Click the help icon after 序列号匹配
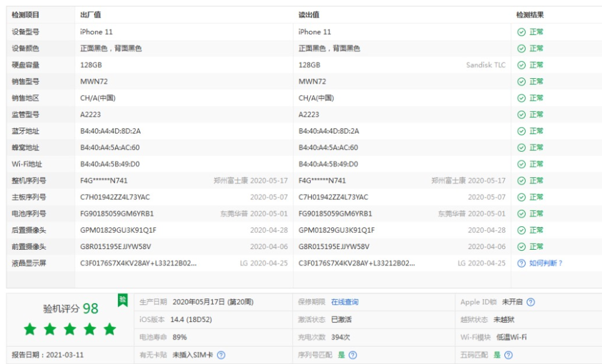Viewport: 602px width, 364px height. pos(353,355)
